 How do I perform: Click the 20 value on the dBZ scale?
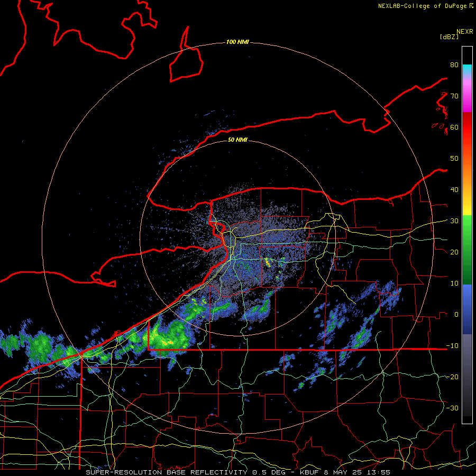454,252
